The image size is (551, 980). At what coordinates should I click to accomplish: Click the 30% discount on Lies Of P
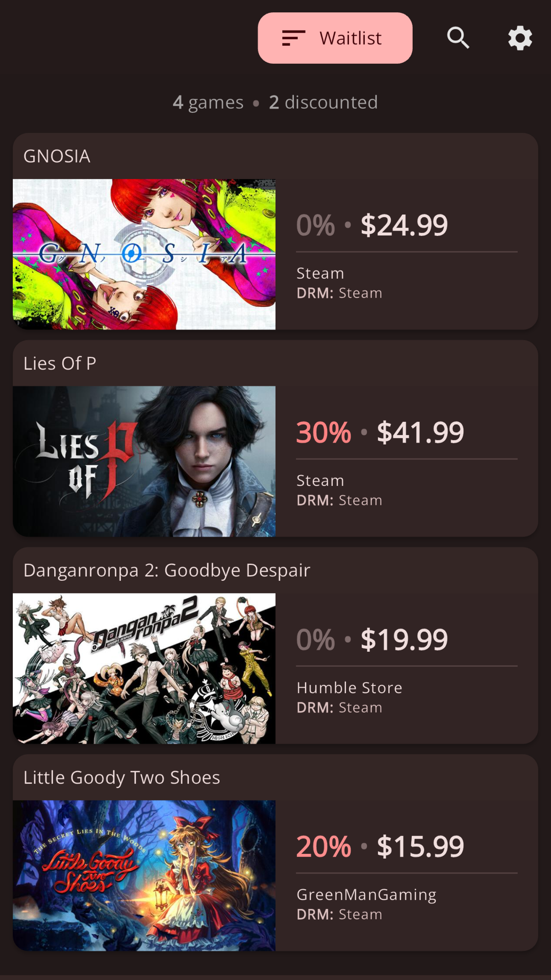tap(324, 432)
